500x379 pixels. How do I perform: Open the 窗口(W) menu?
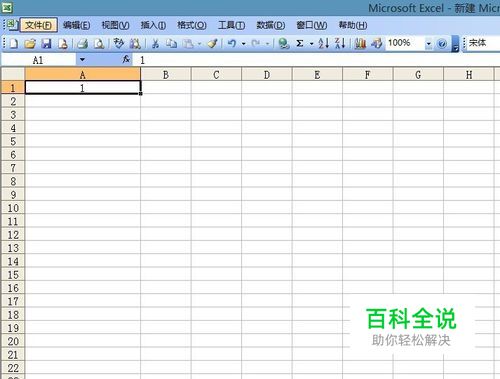312,25
